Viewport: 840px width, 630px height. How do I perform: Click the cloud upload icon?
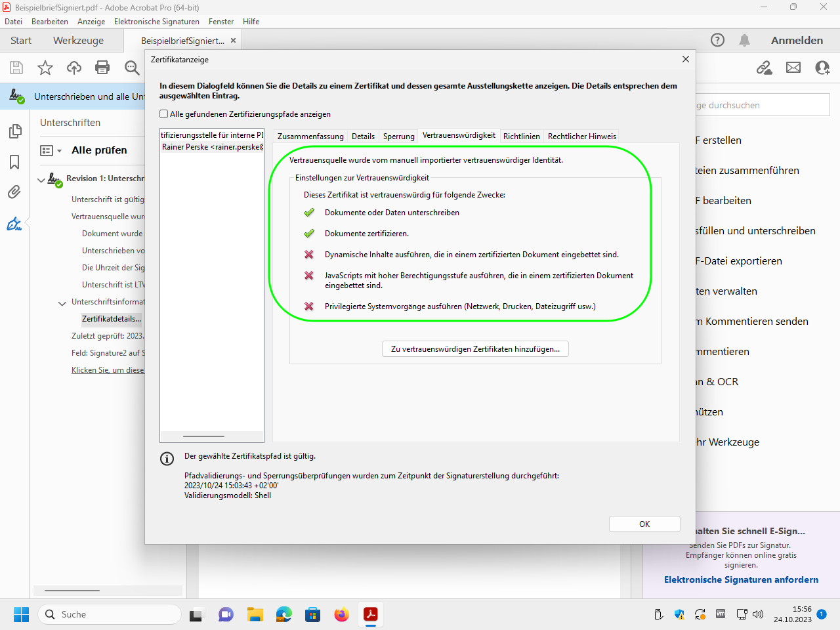(74, 68)
